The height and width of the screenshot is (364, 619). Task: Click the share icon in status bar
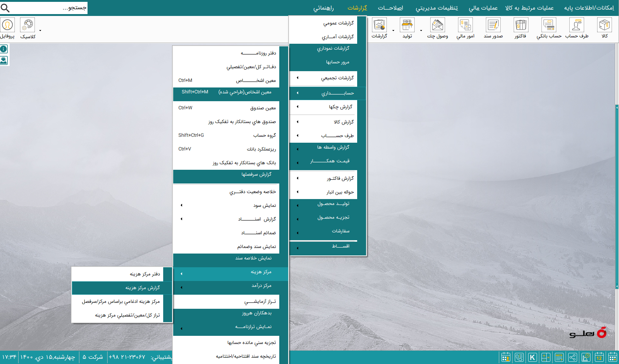pyautogui.click(x=573, y=357)
